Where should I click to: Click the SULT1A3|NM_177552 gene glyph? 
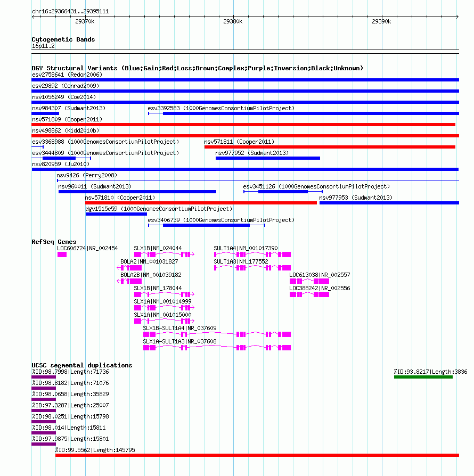point(252,268)
